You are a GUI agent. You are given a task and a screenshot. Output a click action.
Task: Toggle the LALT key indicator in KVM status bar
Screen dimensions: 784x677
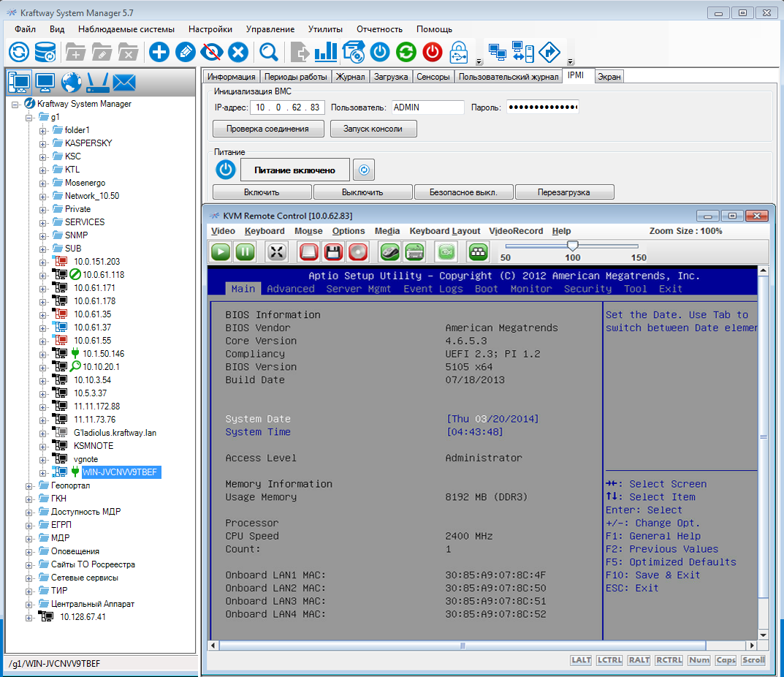[x=581, y=659]
